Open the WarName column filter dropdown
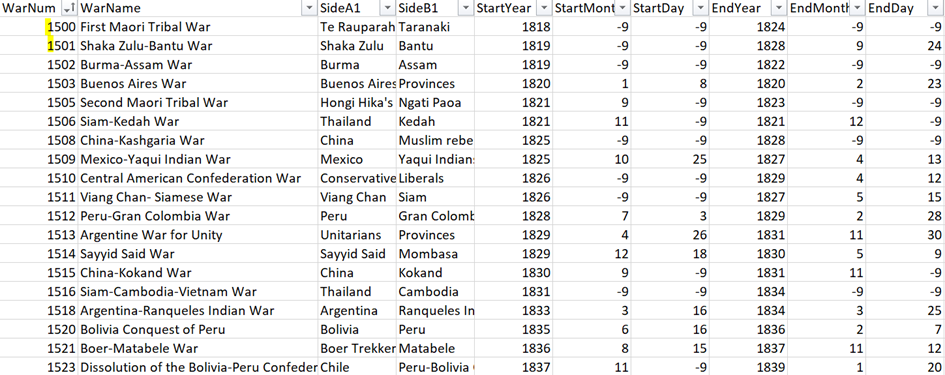945x375 pixels. coord(310,8)
